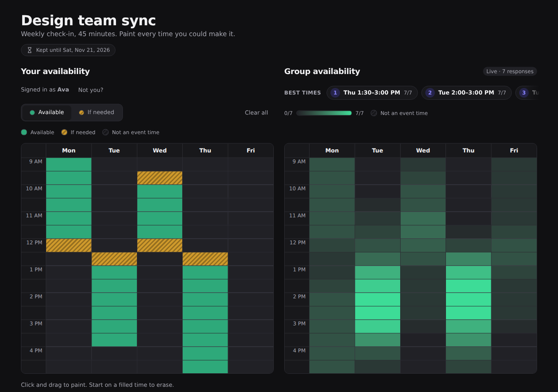Click Thursday 1:30 PM cell in Group availability
This screenshot has height=392, width=558.
469,286
